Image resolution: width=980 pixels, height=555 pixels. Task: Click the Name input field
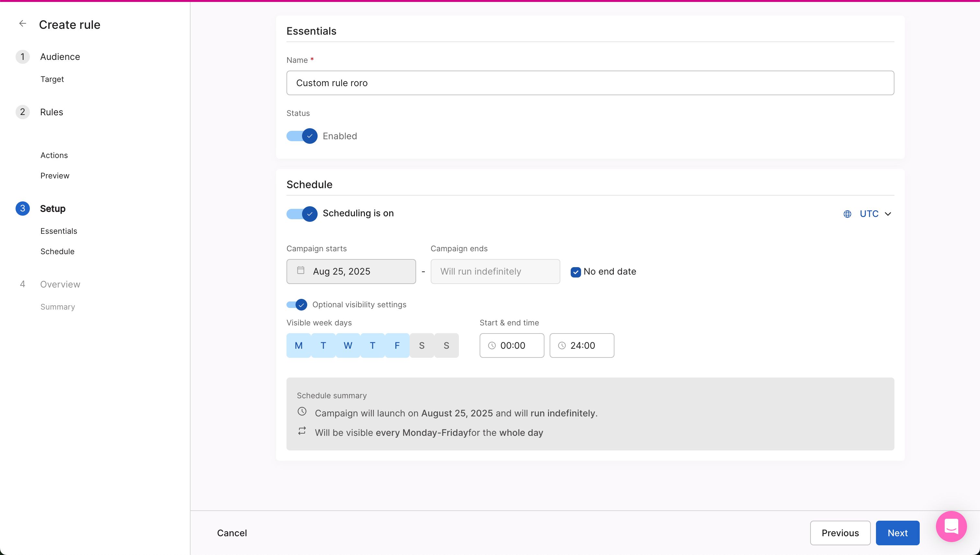590,83
